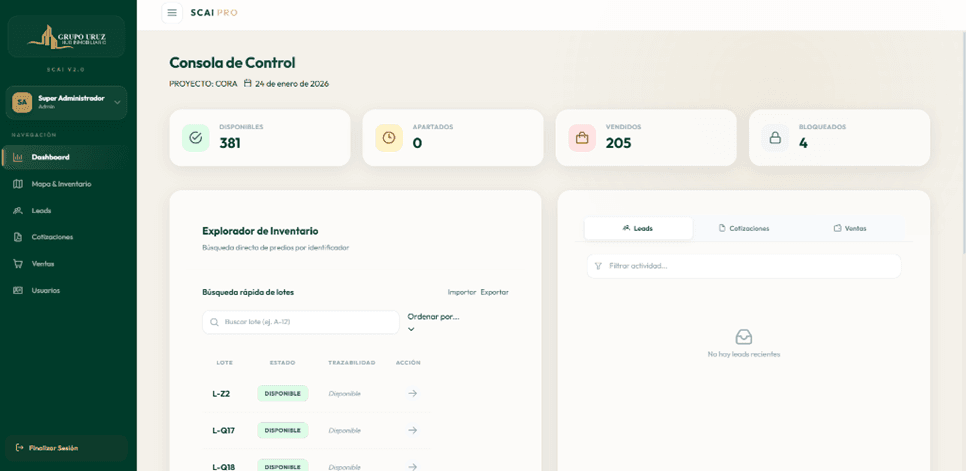Open Mapa & Inventario in the sidebar
Image resolution: width=966 pixels, height=471 pixels.
point(61,184)
